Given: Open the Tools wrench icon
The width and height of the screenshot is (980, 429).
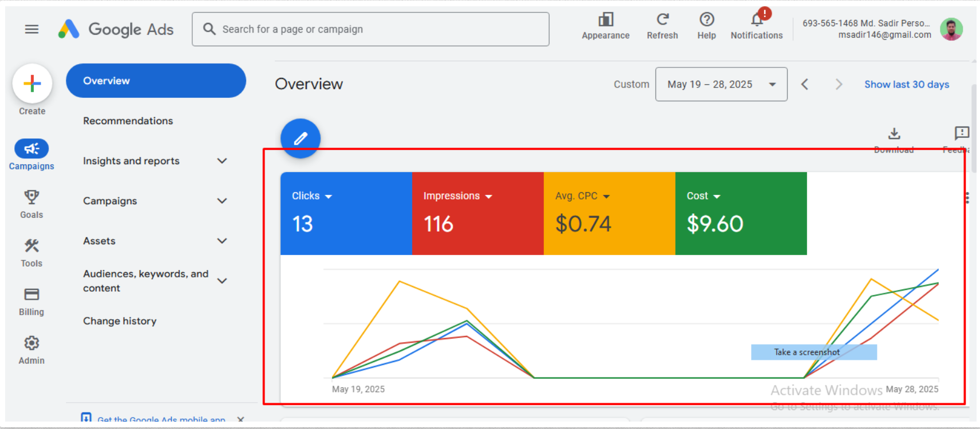Looking at the screenshot, I should coord(31,246).
